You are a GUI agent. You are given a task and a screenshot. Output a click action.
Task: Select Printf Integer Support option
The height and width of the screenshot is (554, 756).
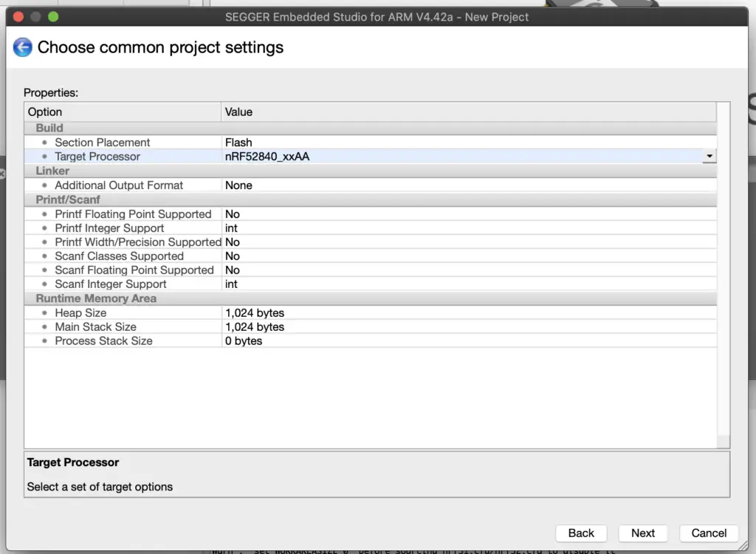click(x=109, y=228)
